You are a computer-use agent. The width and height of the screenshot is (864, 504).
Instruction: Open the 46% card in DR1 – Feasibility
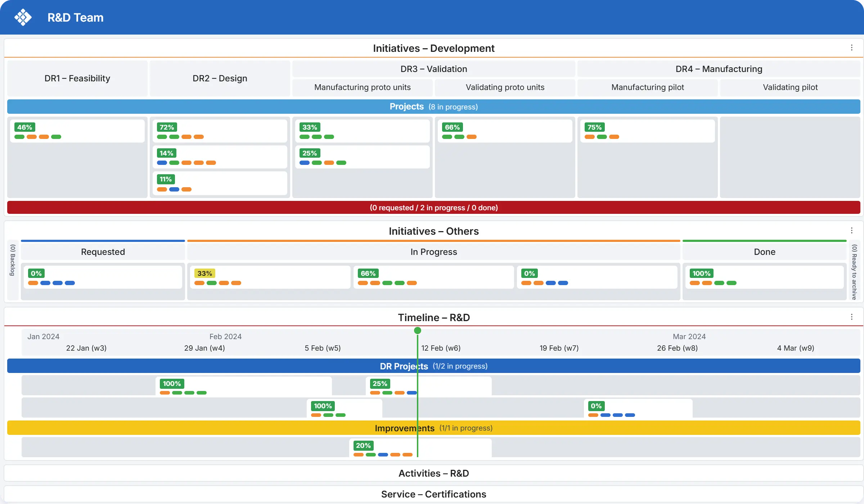coord(77,131)
